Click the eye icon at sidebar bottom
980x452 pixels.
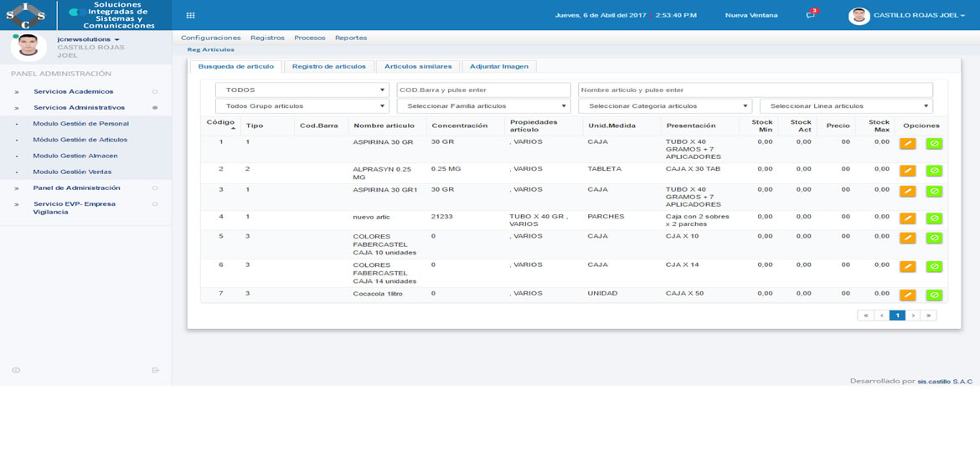tap(16, 370)
